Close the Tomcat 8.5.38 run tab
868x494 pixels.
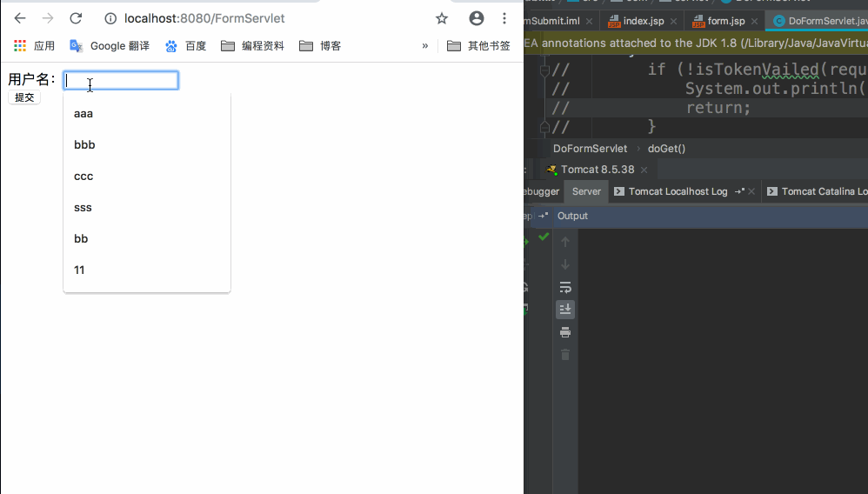click(x=644, y=170)
